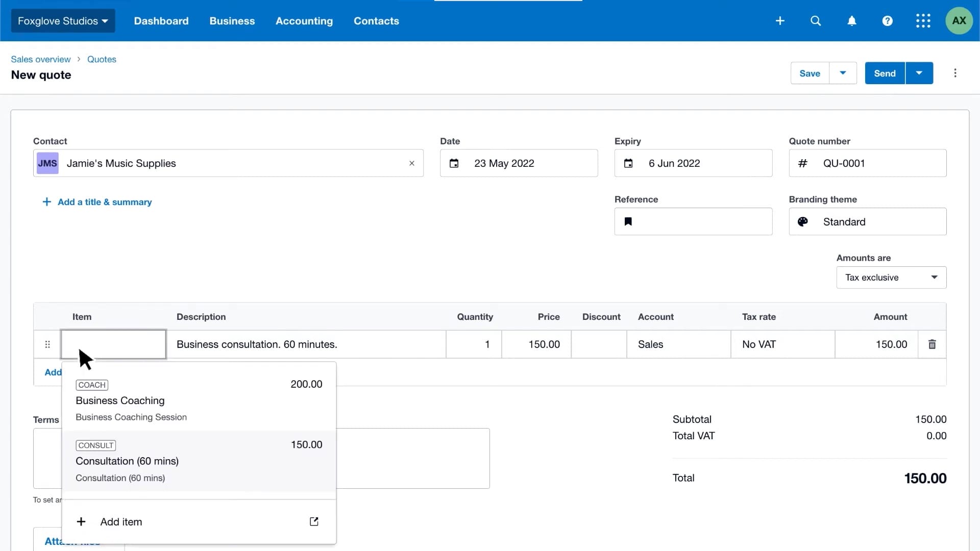The width and height of the screenshot is (980, 551).
Task: Click the help question mark icon
Action: click(888, 21)
